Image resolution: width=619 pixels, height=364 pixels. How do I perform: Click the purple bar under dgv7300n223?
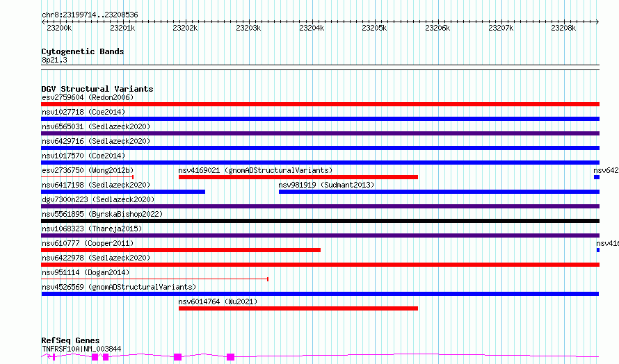click(320, 206)
